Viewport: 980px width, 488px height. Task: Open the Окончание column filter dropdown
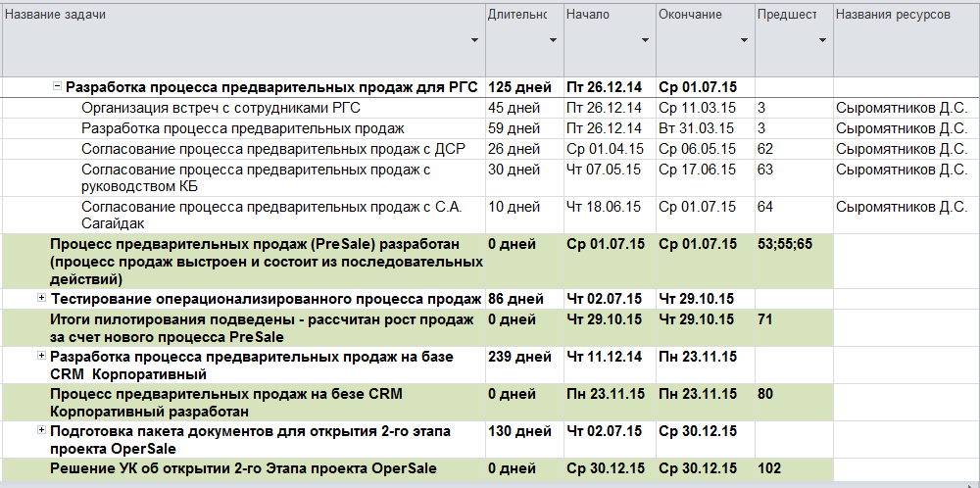tap(744, 40)
